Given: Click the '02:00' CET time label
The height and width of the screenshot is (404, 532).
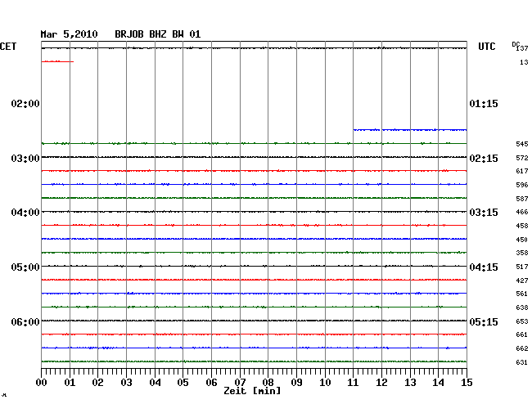Looking at the screenshot, I should [25, 104].
